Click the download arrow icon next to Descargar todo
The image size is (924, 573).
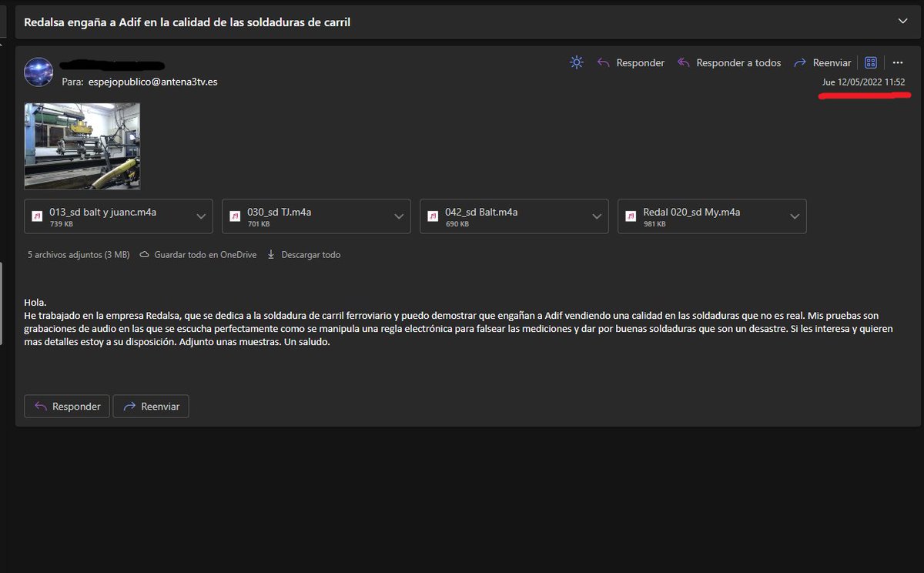pos(271,254)
